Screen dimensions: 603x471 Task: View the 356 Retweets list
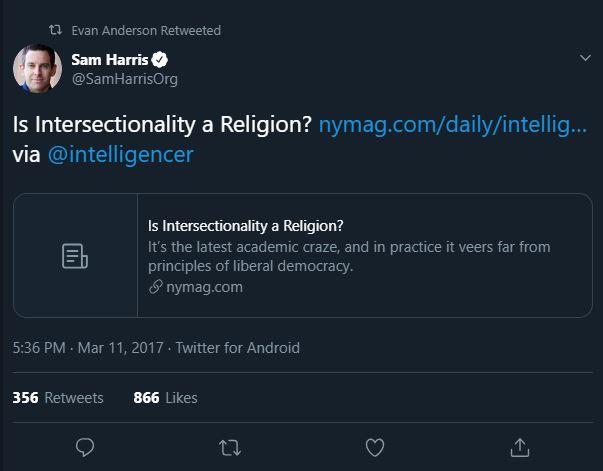point(58,398)
